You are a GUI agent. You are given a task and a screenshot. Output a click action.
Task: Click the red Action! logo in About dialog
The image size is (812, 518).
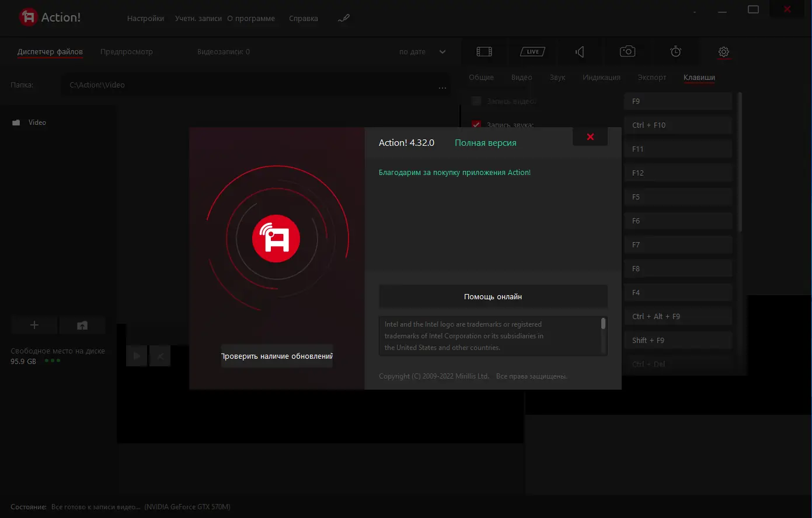click(x=276, y=239)
